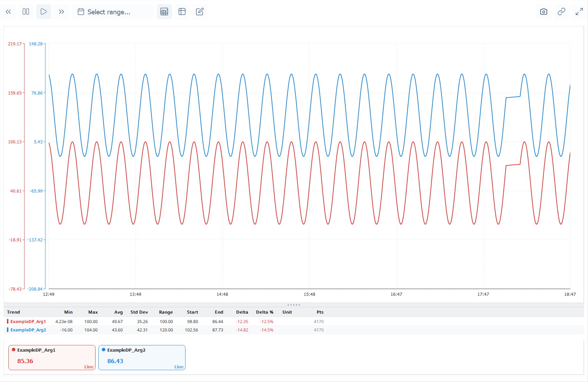Viewport: 588px width, 382px height.
Task: Select the ExampleDP_Arg2 row in statistics table
Action: [28, 330]
